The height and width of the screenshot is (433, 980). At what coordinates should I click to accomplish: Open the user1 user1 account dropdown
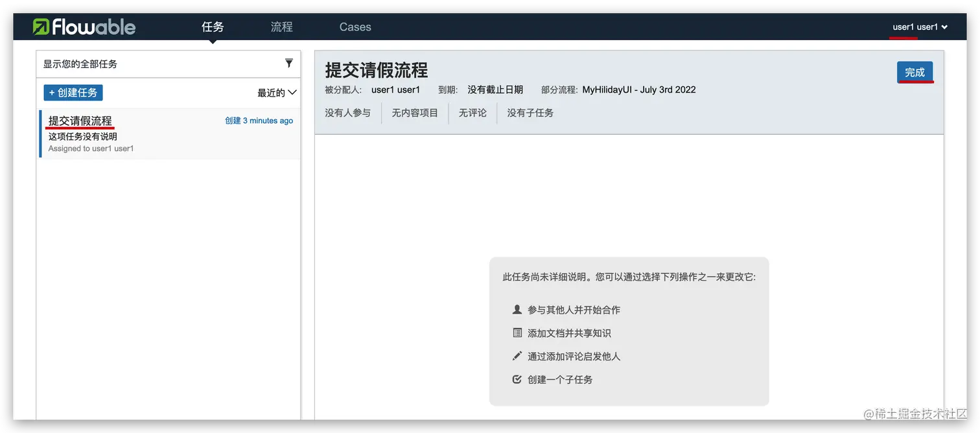click(920, 27)
